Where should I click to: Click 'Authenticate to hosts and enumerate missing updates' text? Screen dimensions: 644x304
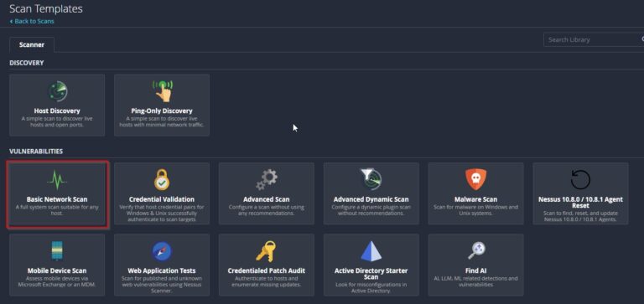[267, 281]
